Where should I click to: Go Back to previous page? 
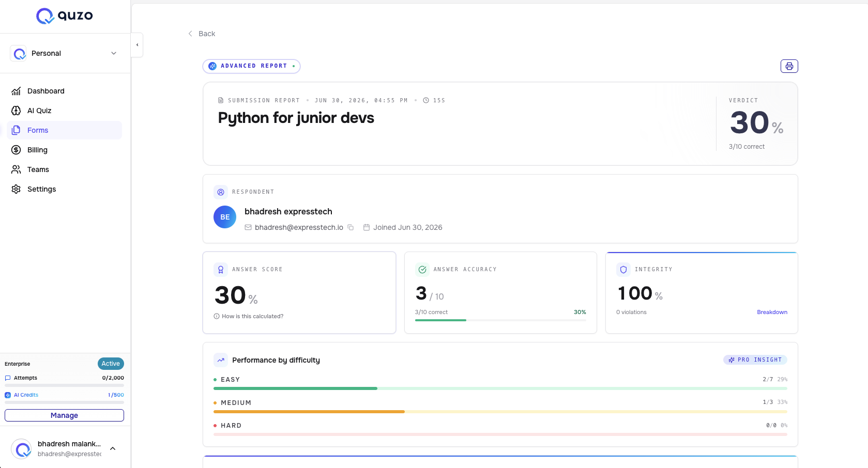202,34
